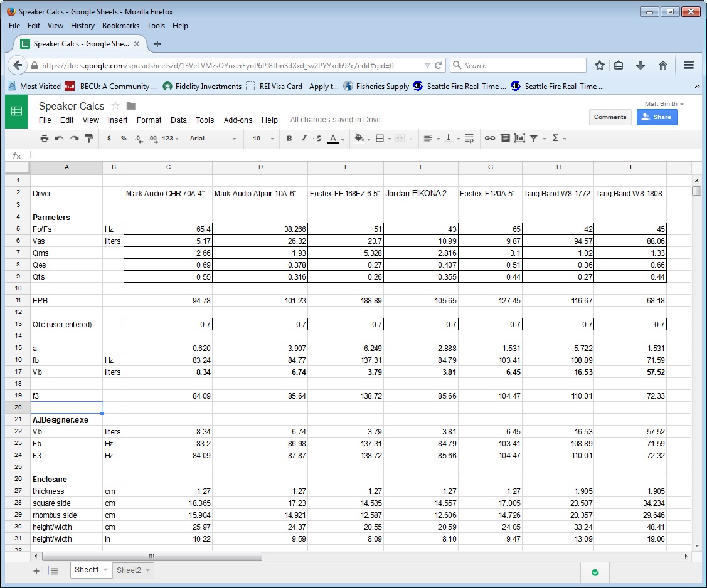Open the Sheets Tools menu
This screenshot has width=707, height=588.
[x=205, y=120]
